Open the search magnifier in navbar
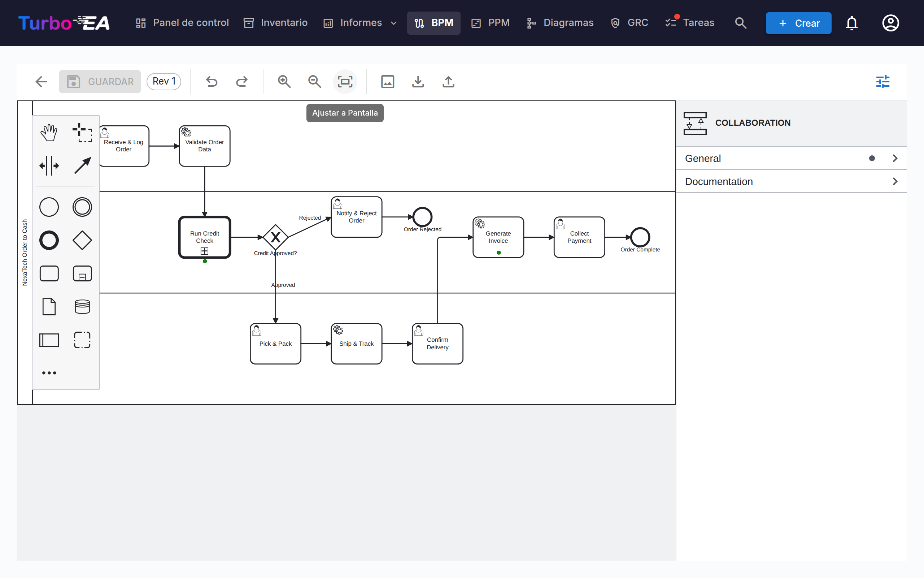The width and height of the screenshot is (924, 578). click(x=741, y=23)
